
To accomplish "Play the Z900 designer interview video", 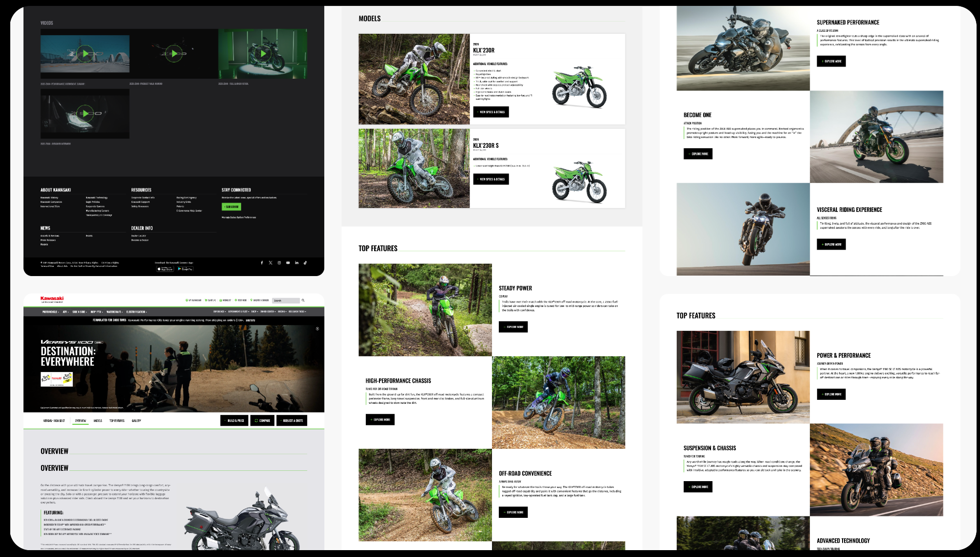I will (x=85, y=114).
